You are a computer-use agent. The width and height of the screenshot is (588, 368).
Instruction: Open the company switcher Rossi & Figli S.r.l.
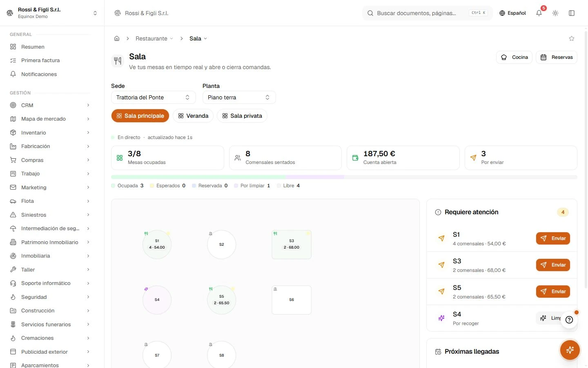(x=52, y=13)
